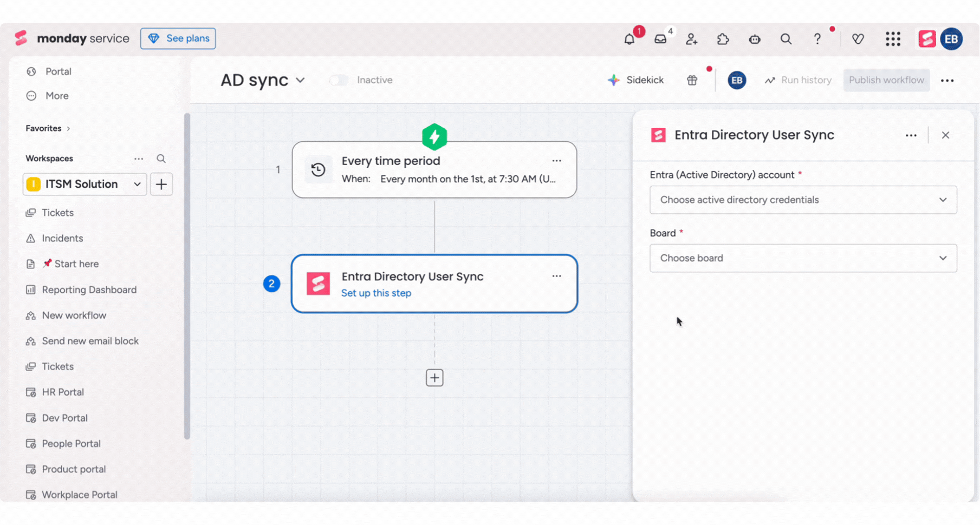This screenshot has width=980, height=525.
Task: Click the monday service logo
Action: click(72, 38)
